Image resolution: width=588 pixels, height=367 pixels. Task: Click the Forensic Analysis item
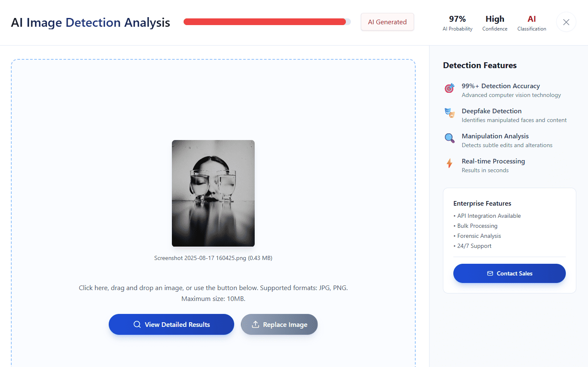pyautogui.click(x=477, y=236)
